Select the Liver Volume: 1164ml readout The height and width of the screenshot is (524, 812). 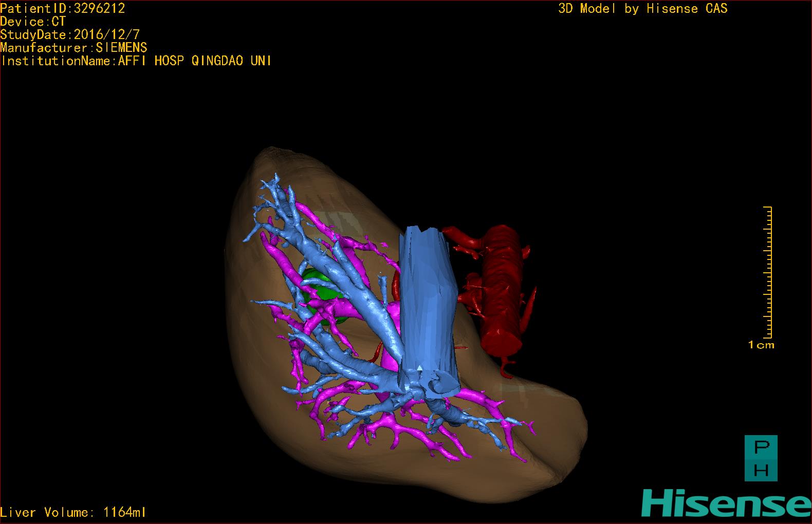click(x=73, y=512)
